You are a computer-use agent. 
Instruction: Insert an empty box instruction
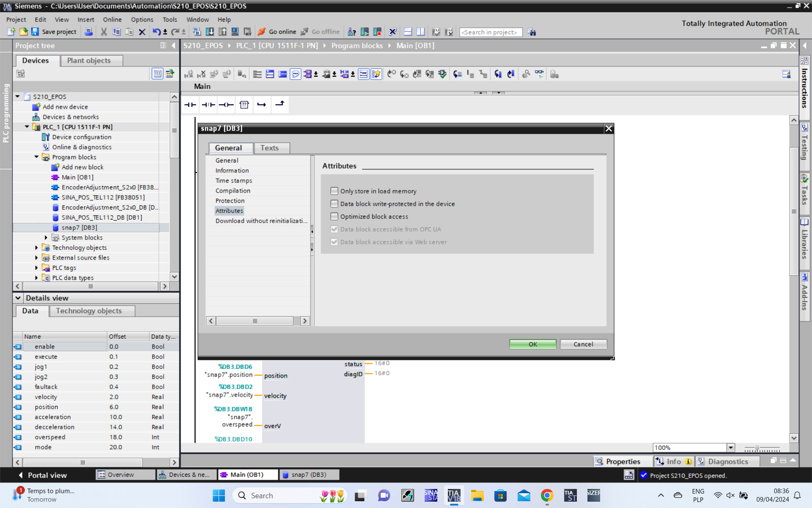click(x=244, y=105)
